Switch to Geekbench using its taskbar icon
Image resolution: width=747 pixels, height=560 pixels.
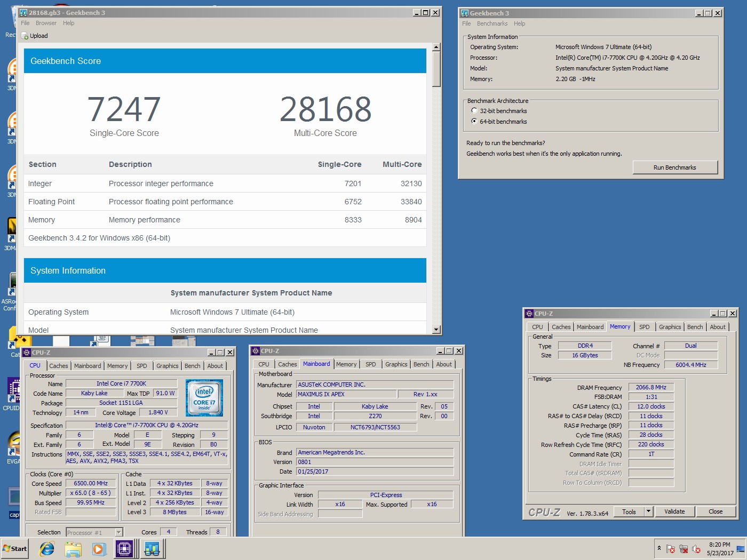(152, 549)
